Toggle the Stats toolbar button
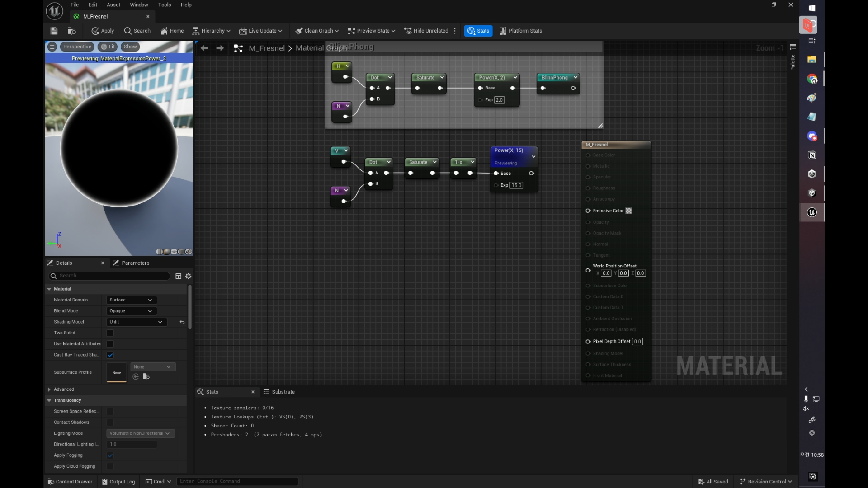The width and height of the screenshot is (868, 488). pyautogui.click(x=478, y=31)
